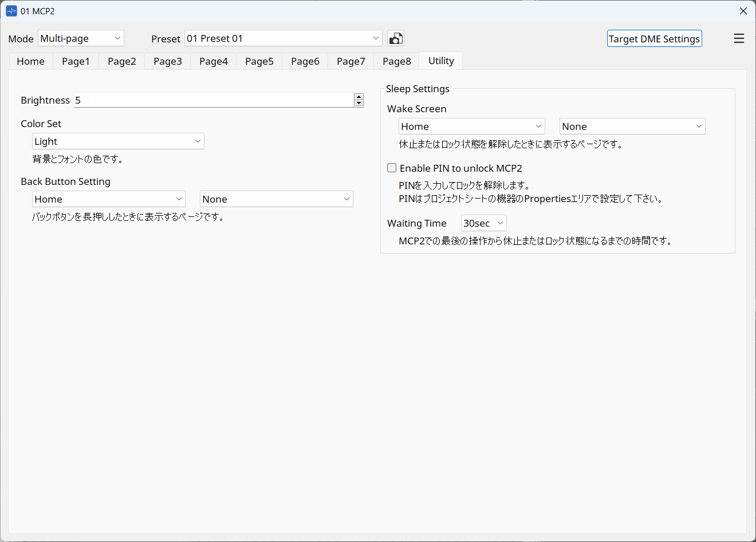Select the Page3 tab
The height and width of the screenshot is (542, 756).
pos(167,61)
